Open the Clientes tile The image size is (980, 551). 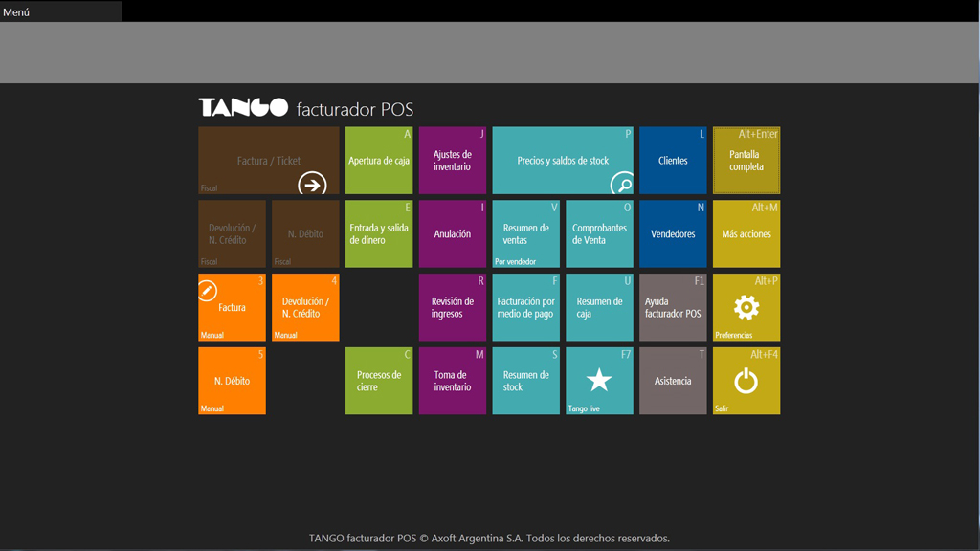(673, 161)
